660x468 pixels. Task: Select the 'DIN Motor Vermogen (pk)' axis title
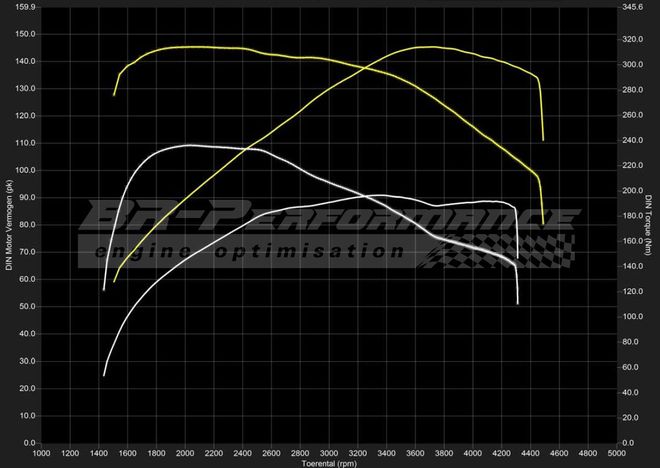(9, 224)
